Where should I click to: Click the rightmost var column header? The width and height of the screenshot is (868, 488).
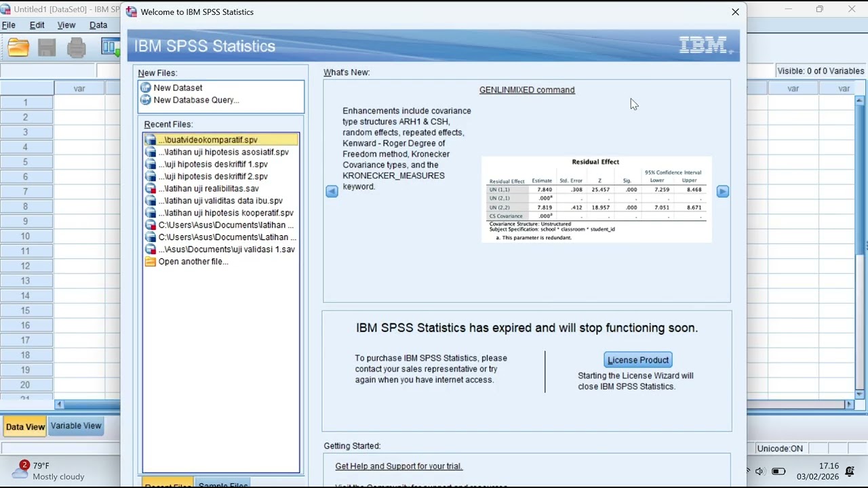(x=844, y=89)
